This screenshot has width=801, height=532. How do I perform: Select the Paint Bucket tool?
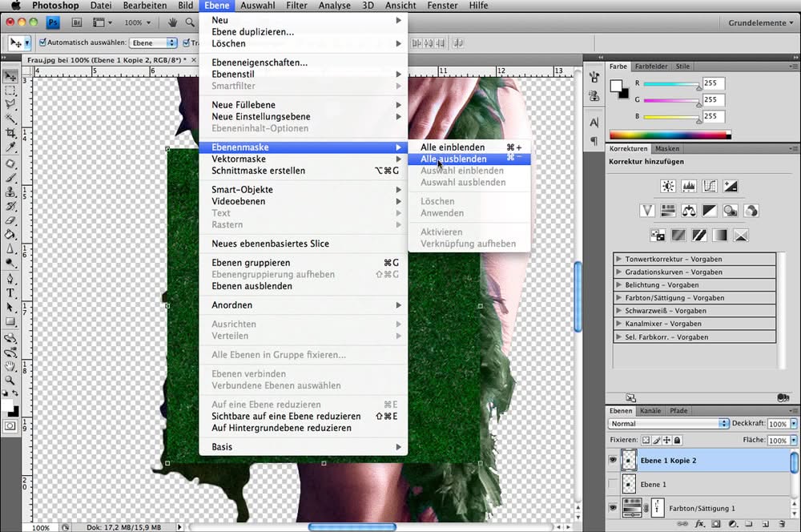click(x=10, y=235)
